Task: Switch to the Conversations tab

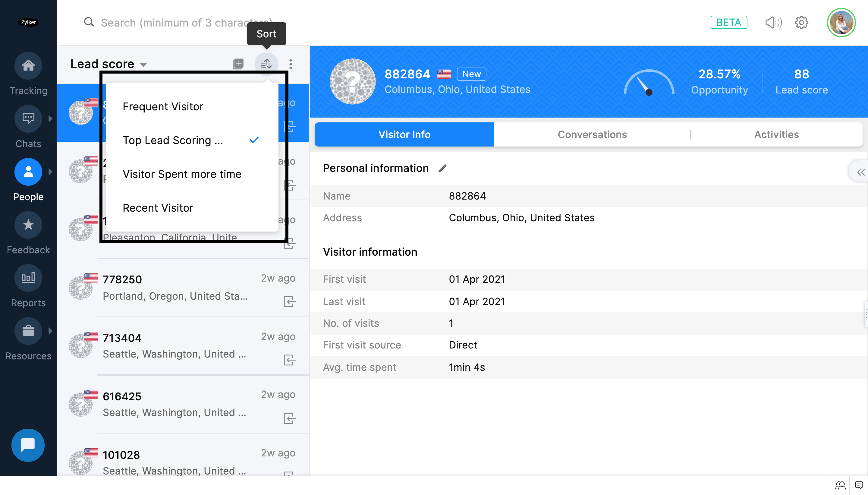Action: point(592,134)
